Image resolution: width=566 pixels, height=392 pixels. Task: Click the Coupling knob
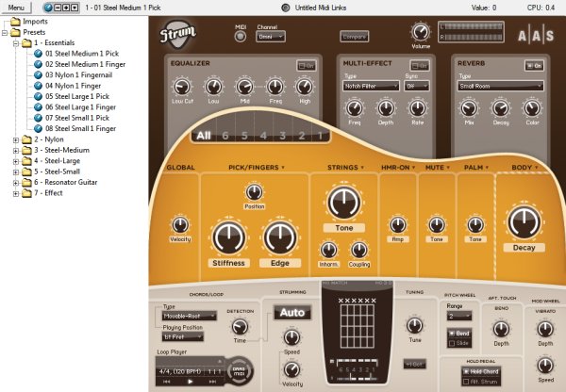coord(359,250)
